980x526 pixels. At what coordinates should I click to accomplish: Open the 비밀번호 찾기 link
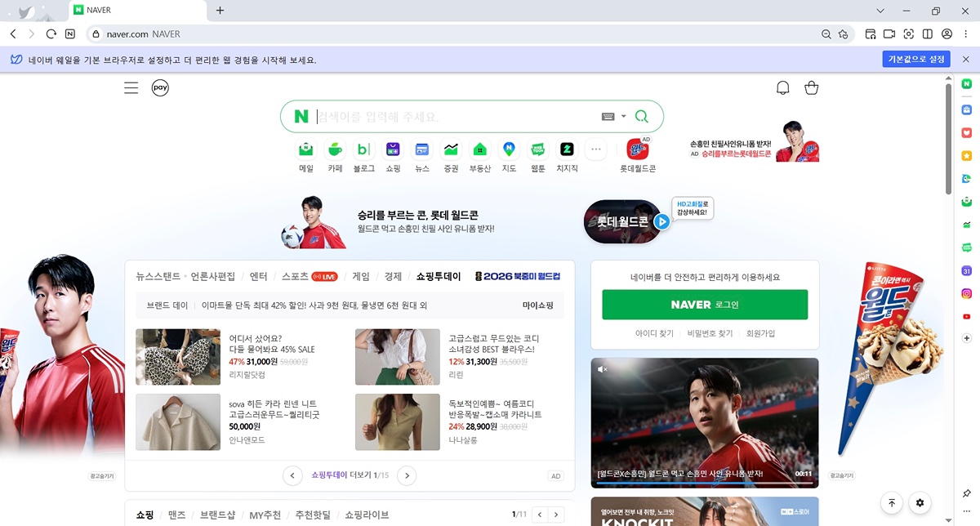(710, 333)
